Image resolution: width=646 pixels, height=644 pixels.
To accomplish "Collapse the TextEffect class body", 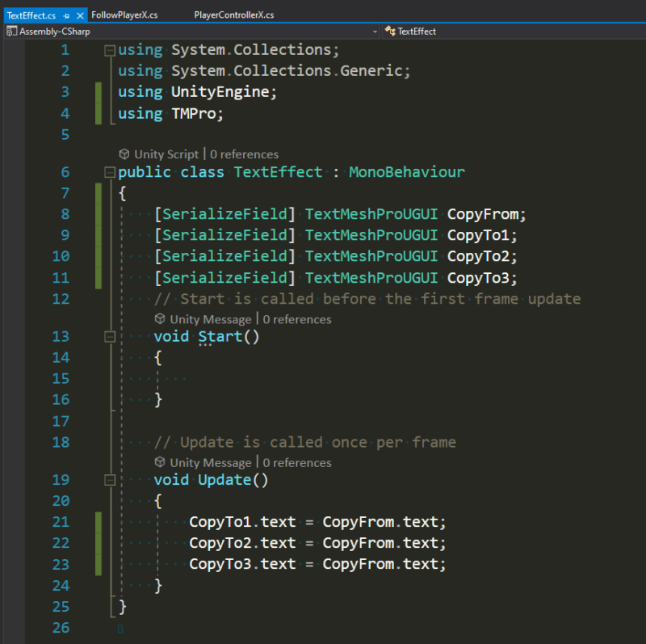I will (109, 171).
